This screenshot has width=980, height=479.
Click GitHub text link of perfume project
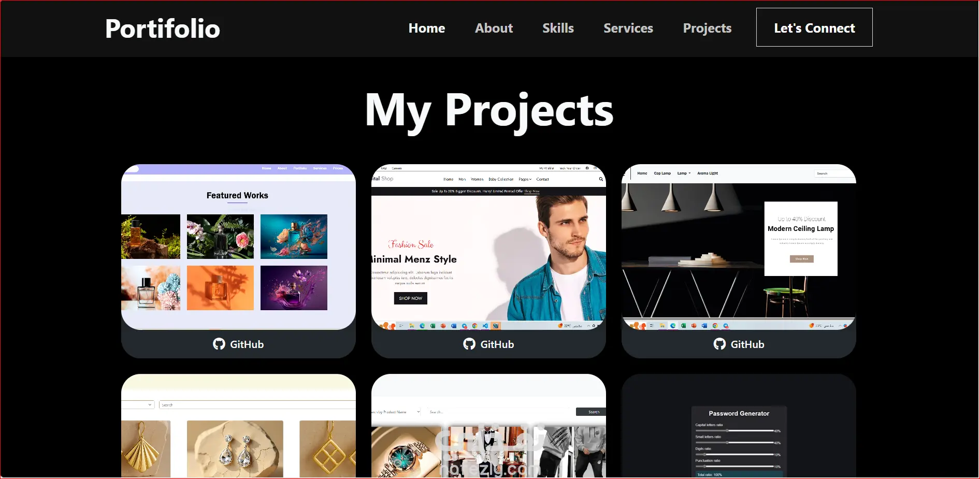click(x=247, y=344)
